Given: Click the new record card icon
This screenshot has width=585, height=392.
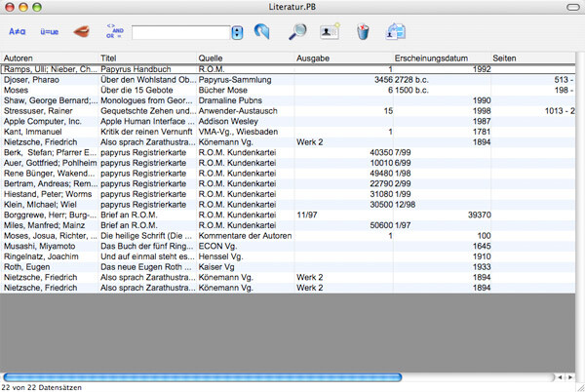Looking at the screenshot, I should [330, 33].
